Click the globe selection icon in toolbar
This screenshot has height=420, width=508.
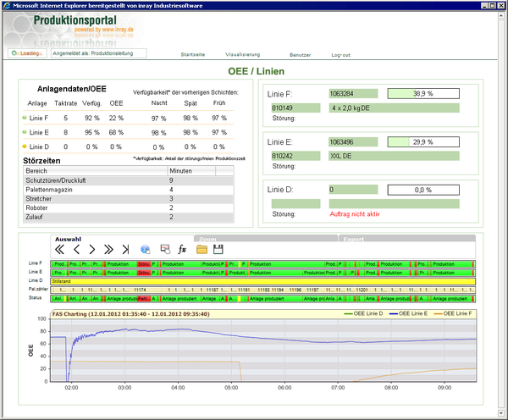(x=146, y=250)
